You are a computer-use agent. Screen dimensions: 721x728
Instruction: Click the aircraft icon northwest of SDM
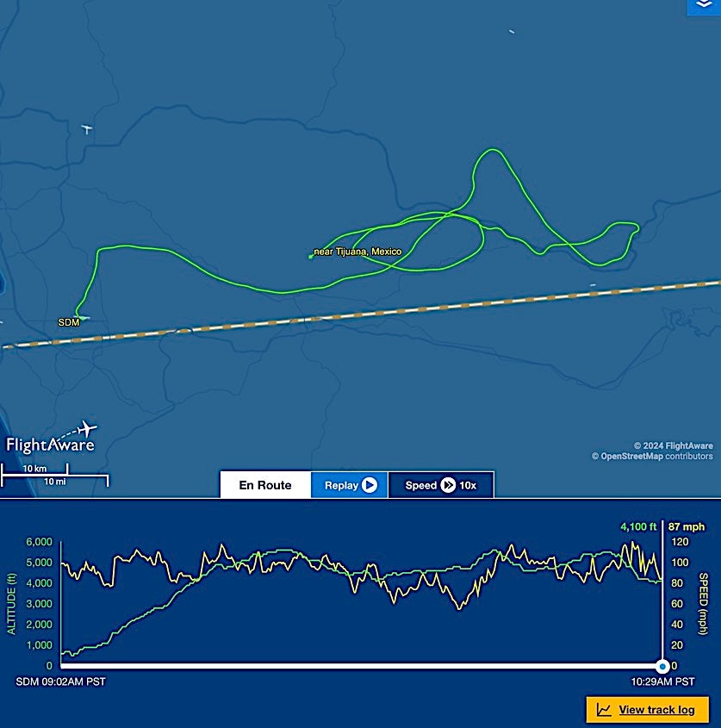point(87,129)
